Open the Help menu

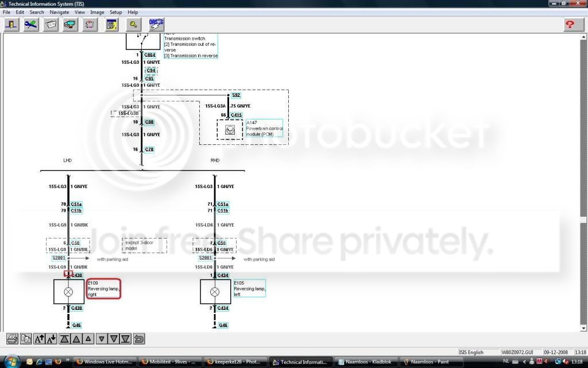133,12
